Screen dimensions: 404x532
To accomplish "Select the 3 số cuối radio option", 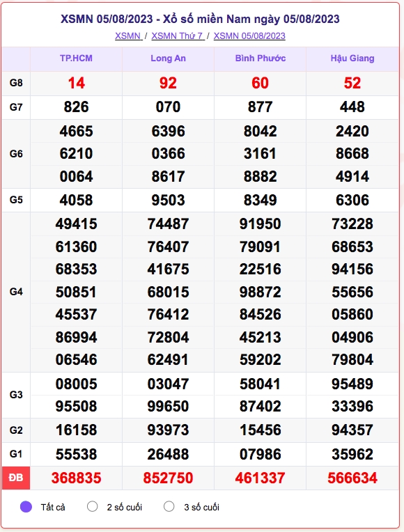I will pos(169,506).
